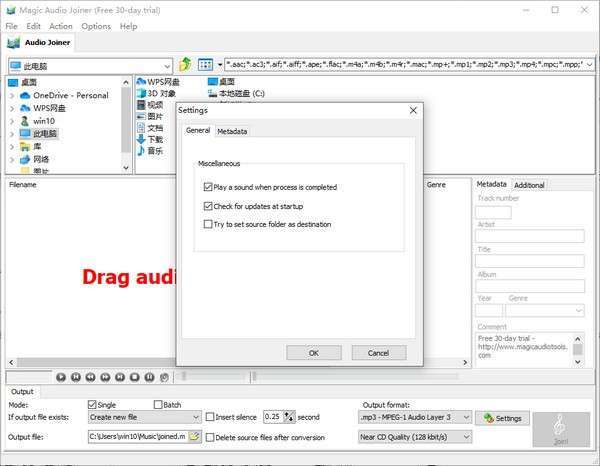Click the browse output file folder icon
This screenshot has height=466, width=600.
pos(194,436)
